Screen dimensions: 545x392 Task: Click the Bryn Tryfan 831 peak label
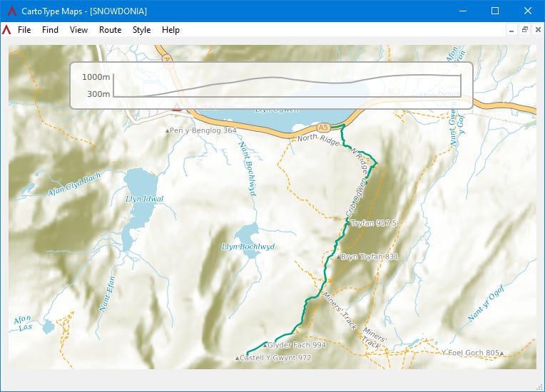pos(369,257)
